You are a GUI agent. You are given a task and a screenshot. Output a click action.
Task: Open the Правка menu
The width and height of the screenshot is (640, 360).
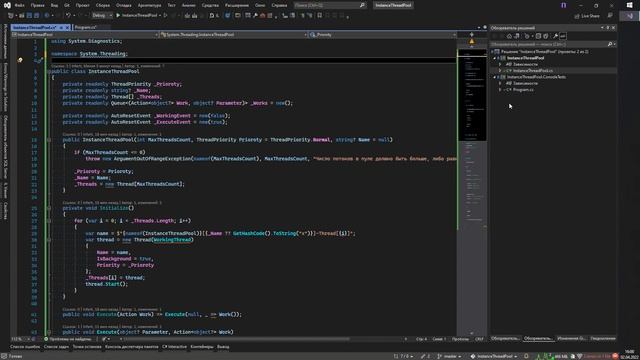(x=38, y=5)
